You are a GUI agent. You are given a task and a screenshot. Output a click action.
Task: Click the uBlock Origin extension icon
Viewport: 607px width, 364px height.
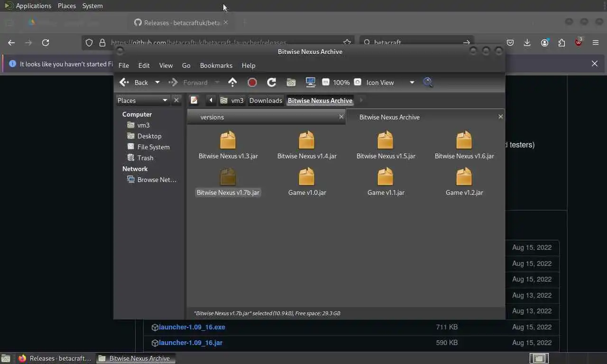click(x=579, y=42)
